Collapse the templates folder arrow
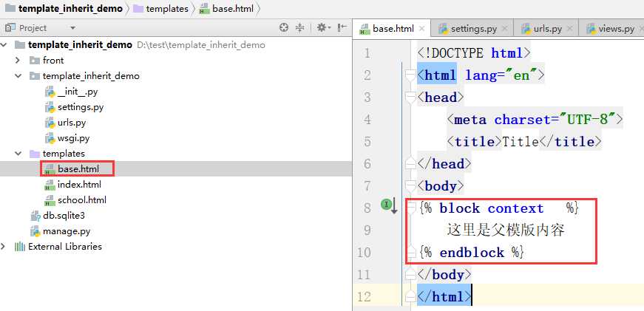The width and height of the screenshot is (644, 311). 18,154
